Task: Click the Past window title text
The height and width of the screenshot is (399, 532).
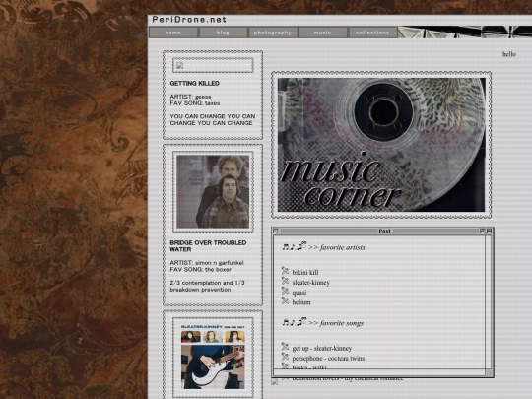Action: [384, 232]
